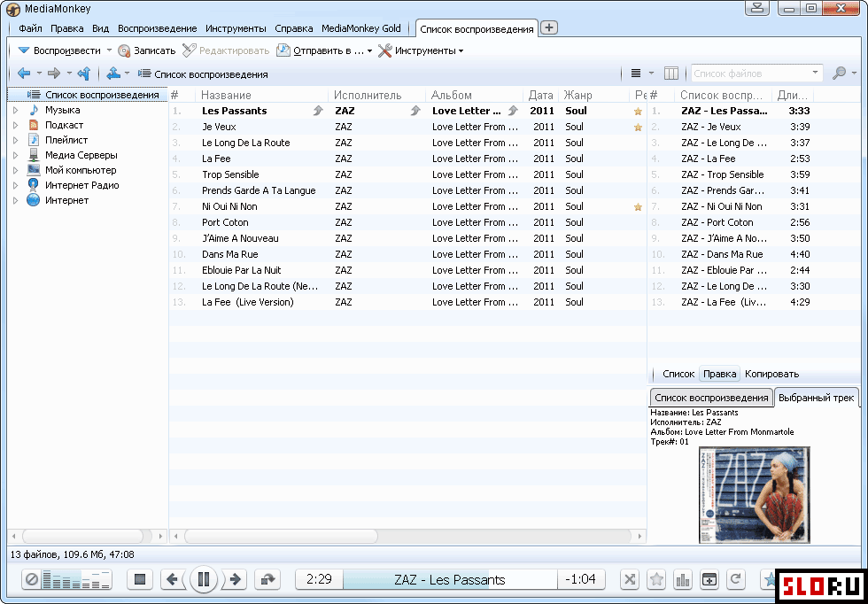The width and height of the screenshot is (868, 604).
Task: Select ZAZ - Dans Ma Rue in now-playing list
Action: pos(722,255)
